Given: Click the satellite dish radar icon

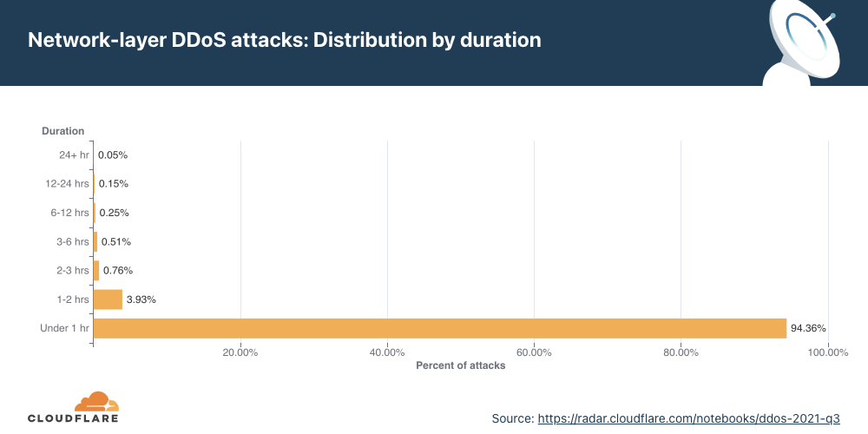Looking at the screenshot, I should tap(804, 43).
